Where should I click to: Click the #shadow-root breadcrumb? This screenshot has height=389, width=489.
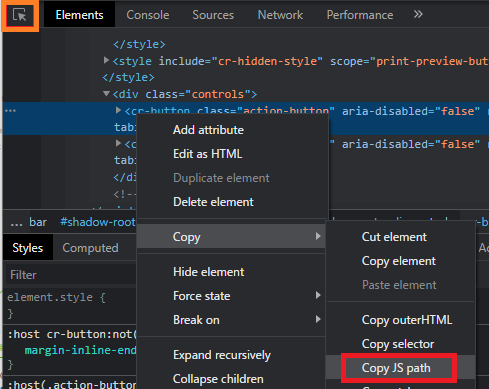pos(98,222)
